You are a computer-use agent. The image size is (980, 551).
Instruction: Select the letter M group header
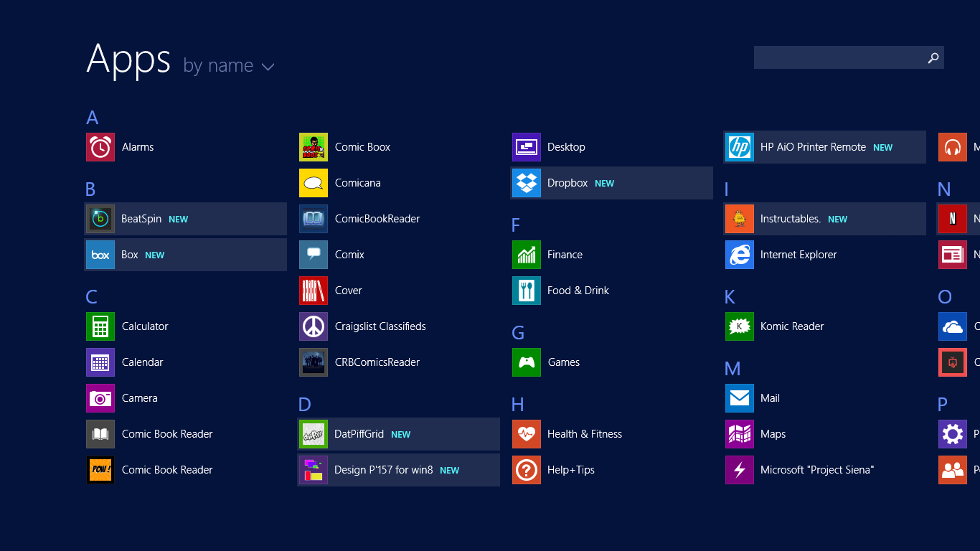coord(732,369)
